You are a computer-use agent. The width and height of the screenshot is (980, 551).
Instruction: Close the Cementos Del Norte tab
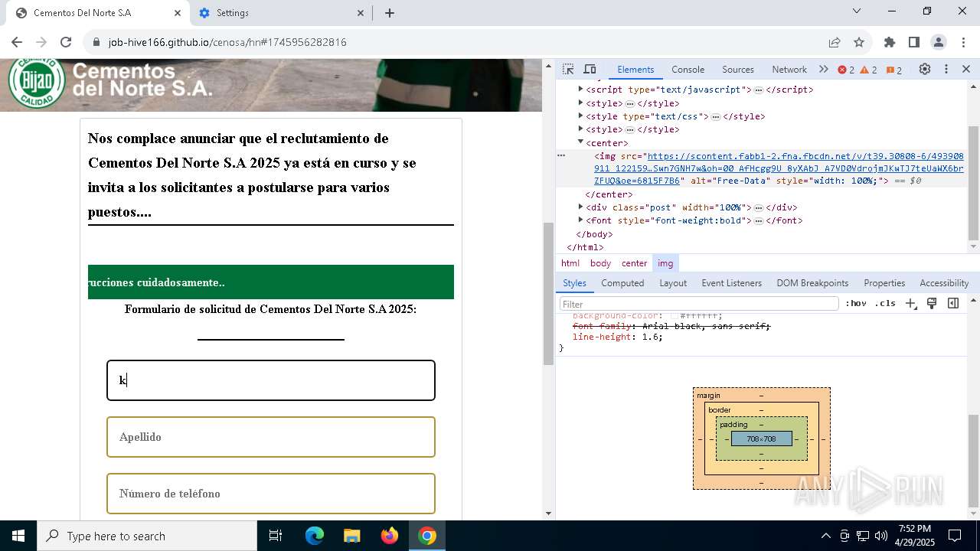178,13
